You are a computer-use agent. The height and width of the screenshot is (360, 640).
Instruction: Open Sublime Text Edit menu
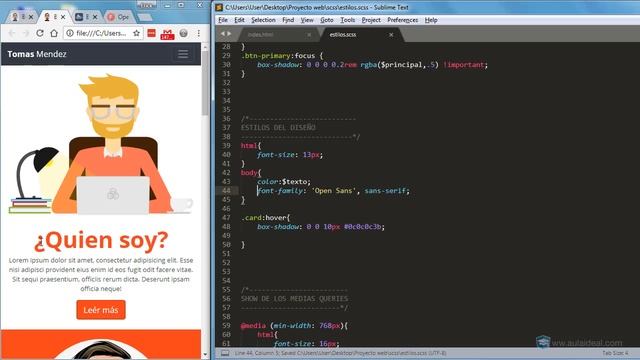(239, 20)
